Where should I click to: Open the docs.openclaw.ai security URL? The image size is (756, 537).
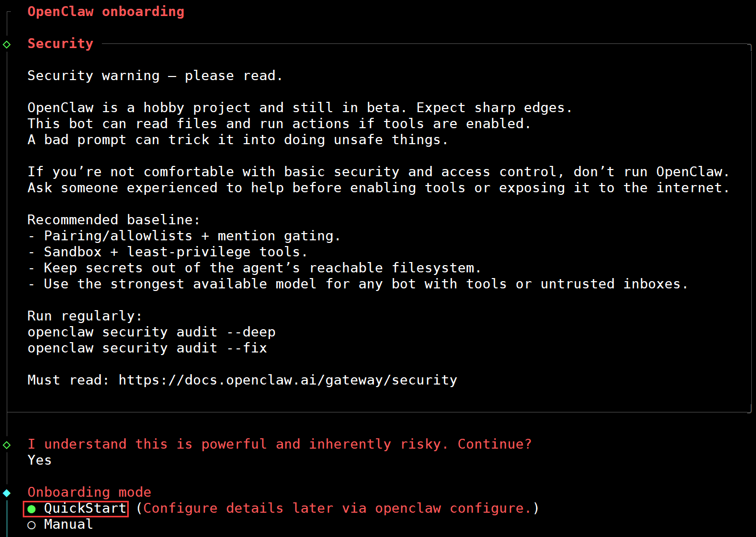tap(288, 380)
